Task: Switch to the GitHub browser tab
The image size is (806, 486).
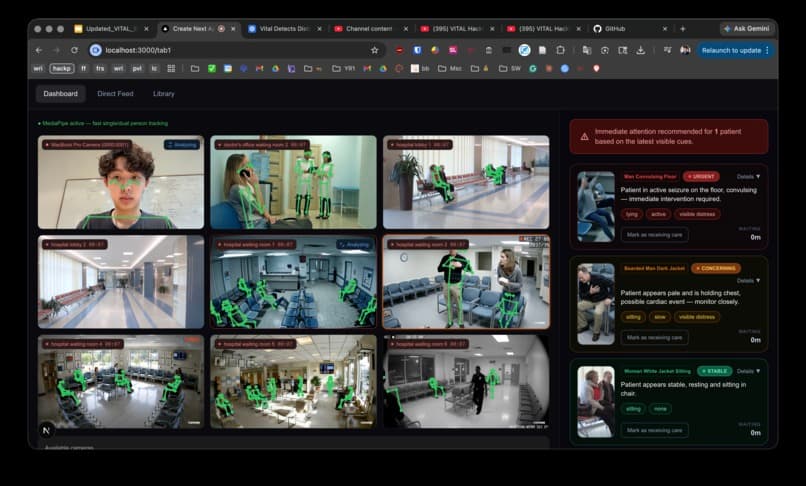Action: click(630, 29)
